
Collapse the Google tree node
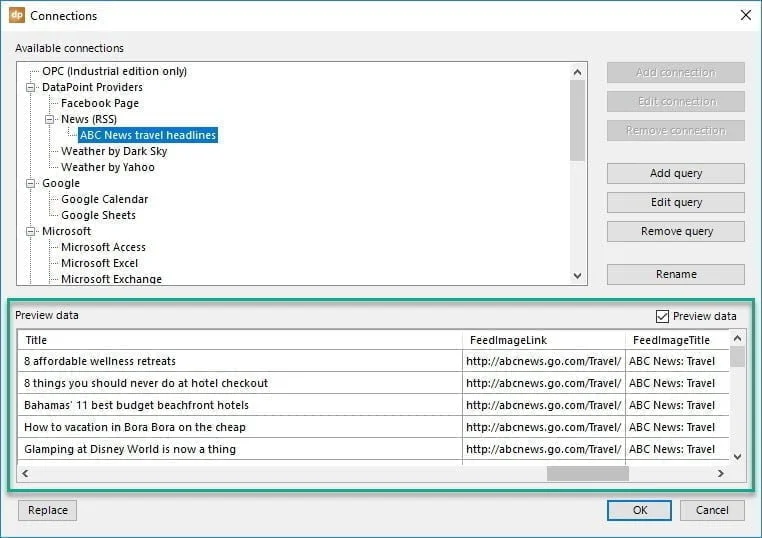point(31,183)
